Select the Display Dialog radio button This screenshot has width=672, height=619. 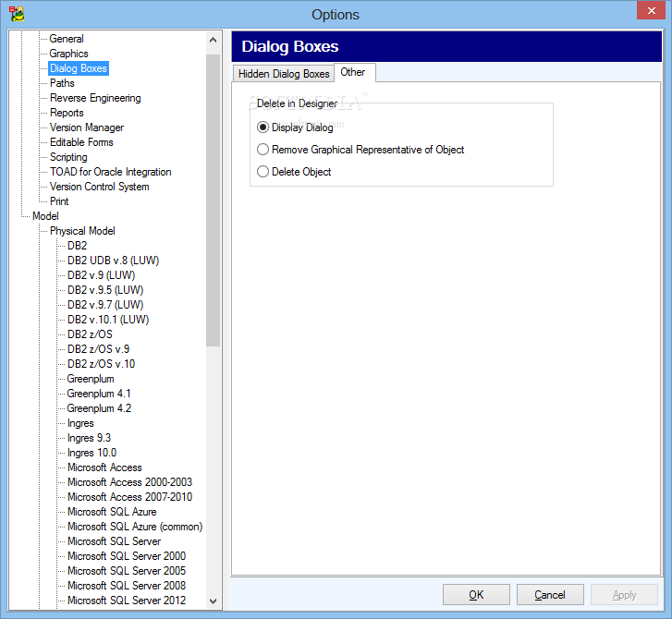(x=263, y=127)
